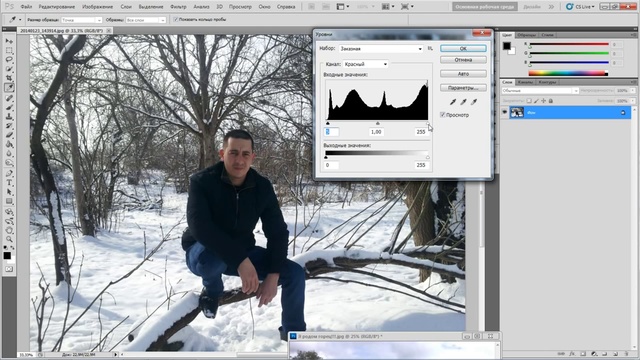This screenshot has height=360, width=640.
Task: Select the 3D Camera Orbit tool
Action: [9, 221]
